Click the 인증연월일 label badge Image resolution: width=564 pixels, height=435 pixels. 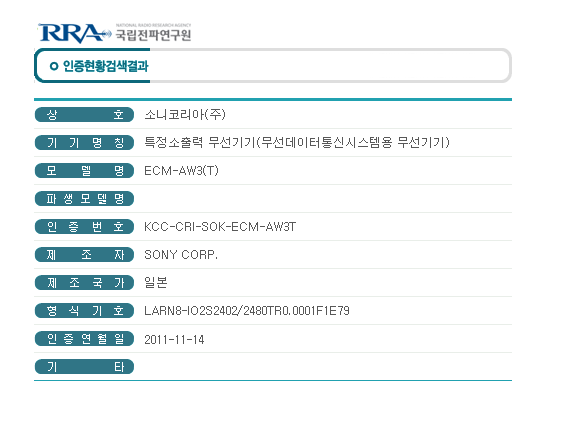(x=84, y=339)
